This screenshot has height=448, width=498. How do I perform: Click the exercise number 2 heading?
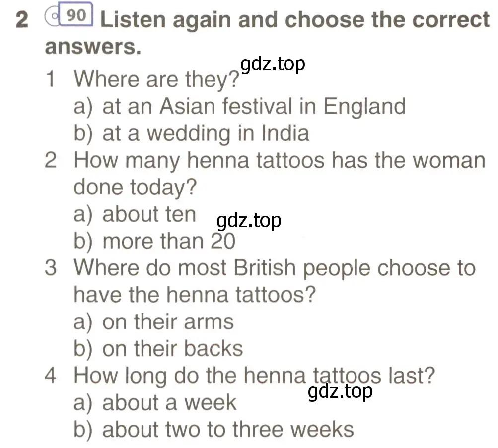[x=22, y=20]
